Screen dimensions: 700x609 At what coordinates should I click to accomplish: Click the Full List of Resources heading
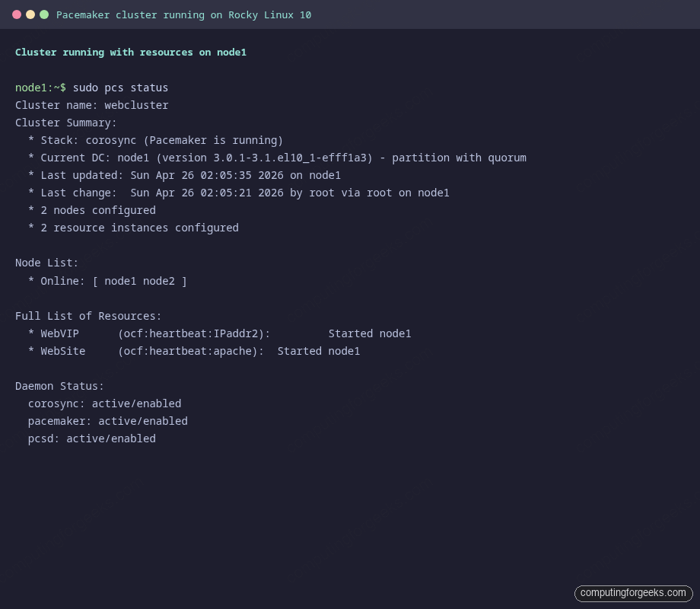(88, 316)
